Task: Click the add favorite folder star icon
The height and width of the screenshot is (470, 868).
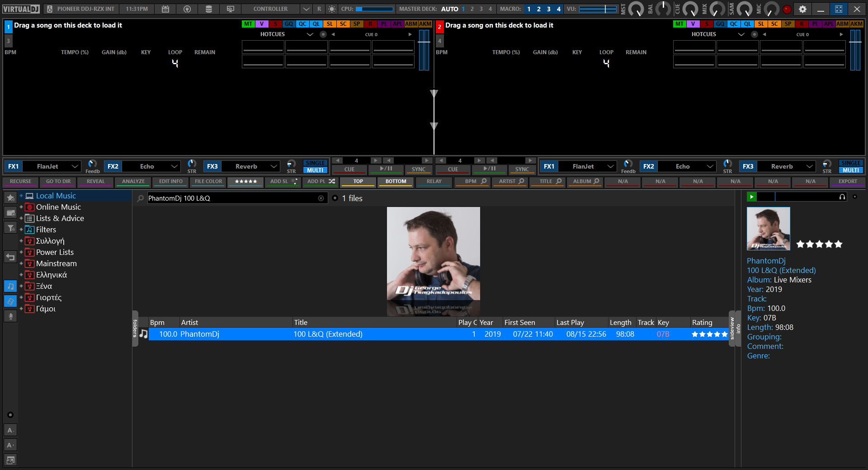Action: pos(10,198)
